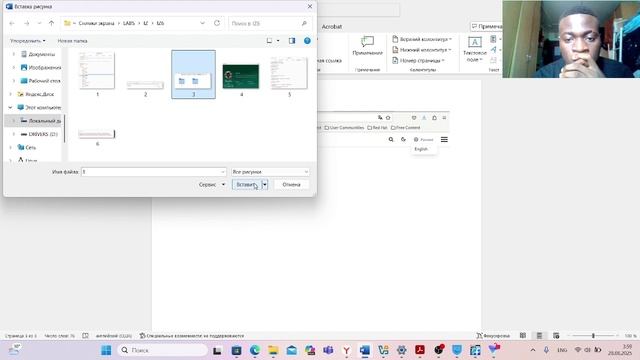Click the microphone icon in system tray

pyautogui.click(x=546, y=350)
